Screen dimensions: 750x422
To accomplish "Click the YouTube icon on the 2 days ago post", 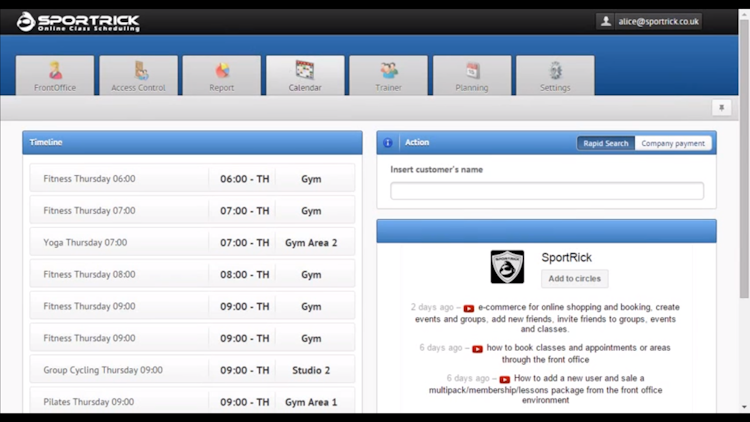I will pyautogui.click(x=469, y=308).
